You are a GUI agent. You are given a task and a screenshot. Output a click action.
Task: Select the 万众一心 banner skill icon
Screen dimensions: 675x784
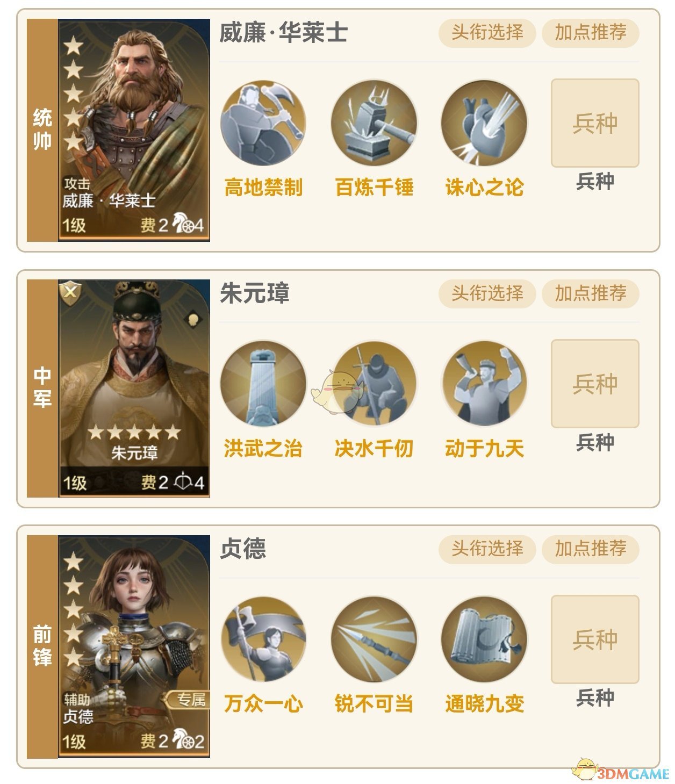(x=263, y=639)
